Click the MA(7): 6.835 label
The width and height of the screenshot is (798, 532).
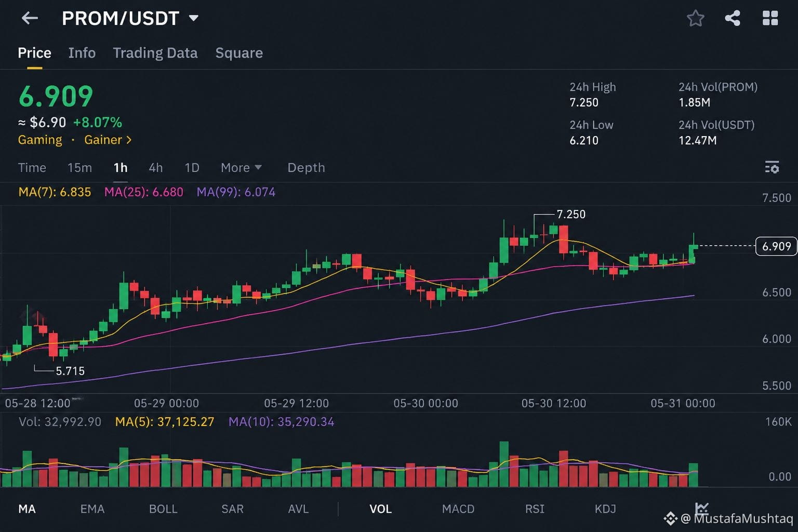[x=55, y=192]
